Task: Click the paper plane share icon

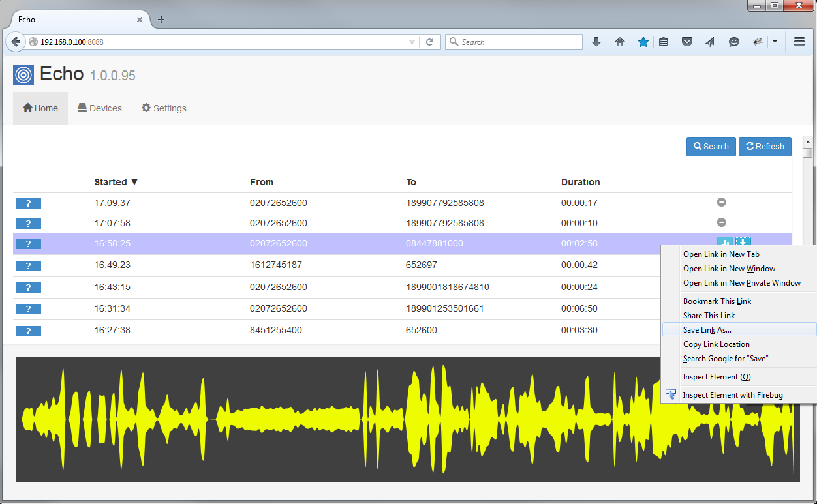Action: tap(710, 42)
